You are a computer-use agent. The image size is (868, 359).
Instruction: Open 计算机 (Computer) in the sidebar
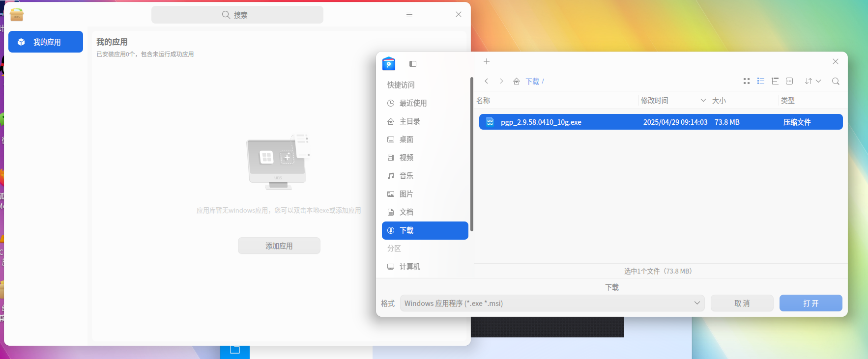tap(425, 267)
